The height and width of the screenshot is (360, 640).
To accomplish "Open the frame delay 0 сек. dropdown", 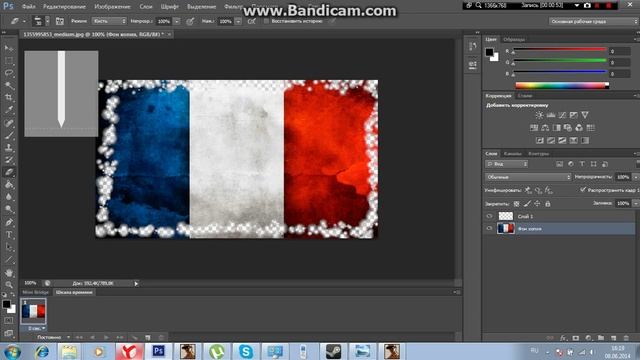I will tap(37, 328).
